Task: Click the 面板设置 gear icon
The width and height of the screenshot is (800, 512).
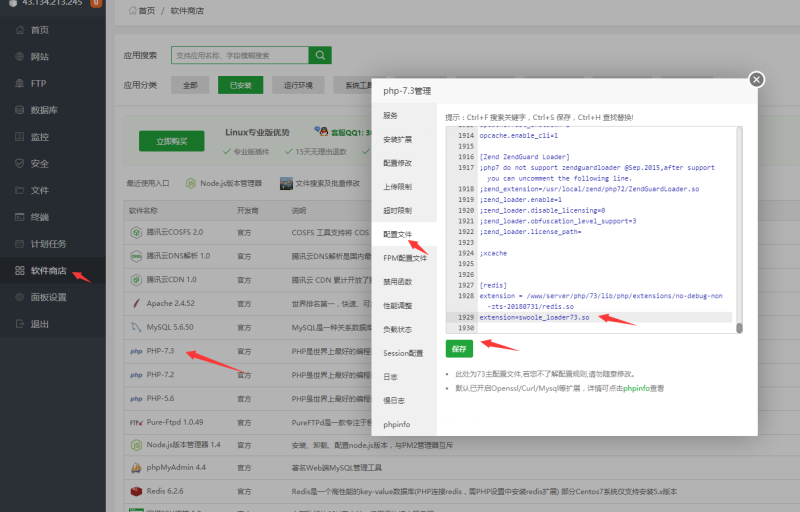Action: (x=19, y=297)
